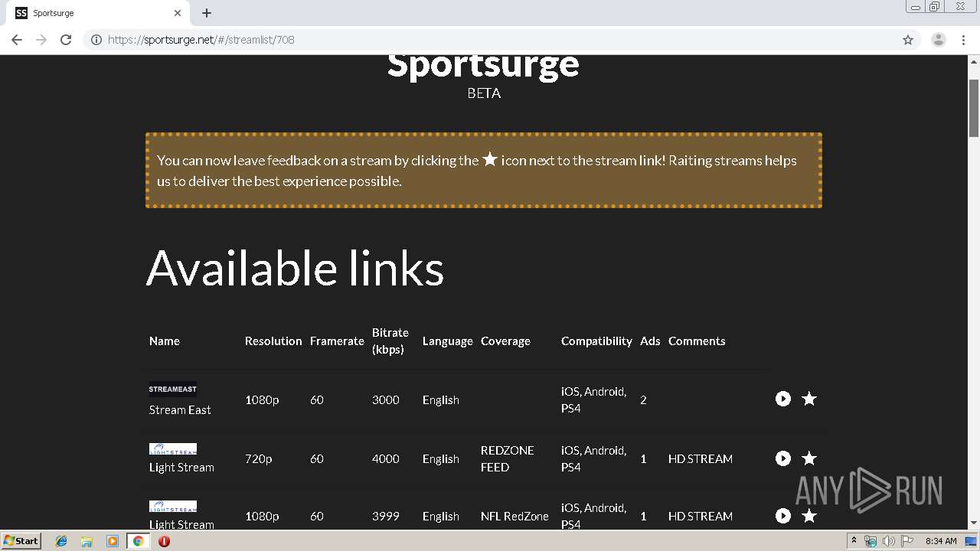Rate the Light Stream 720p stream

click(x=809, y=458)
